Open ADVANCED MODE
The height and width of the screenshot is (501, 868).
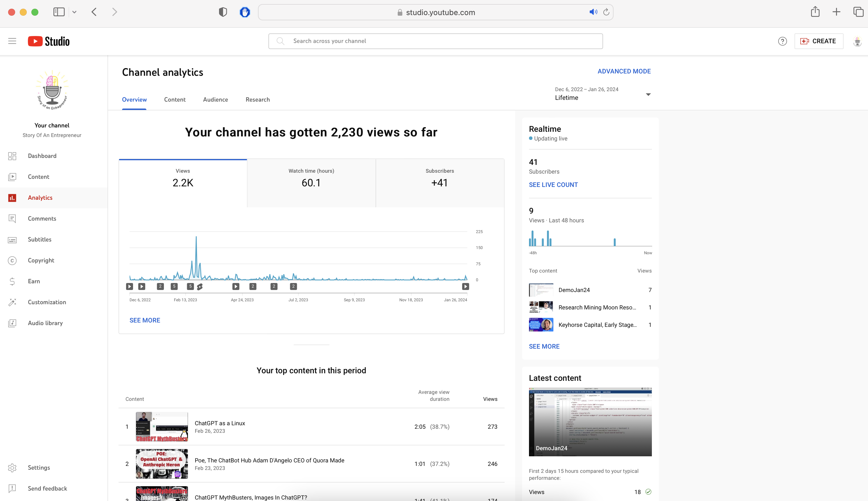tap(624, 71)
